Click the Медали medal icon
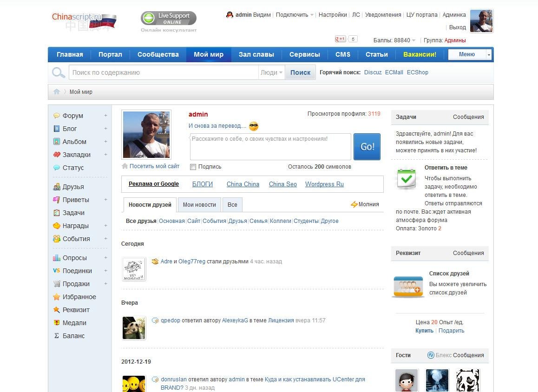 point(56,323)
